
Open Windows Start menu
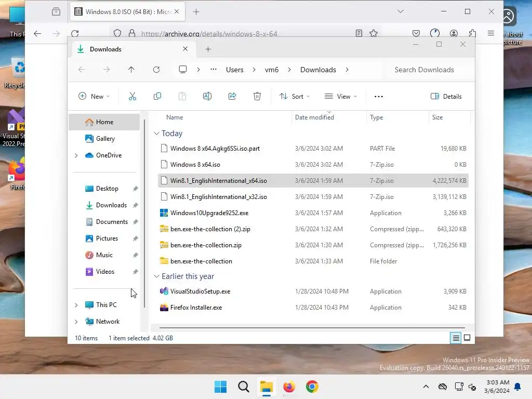(220, 387)
